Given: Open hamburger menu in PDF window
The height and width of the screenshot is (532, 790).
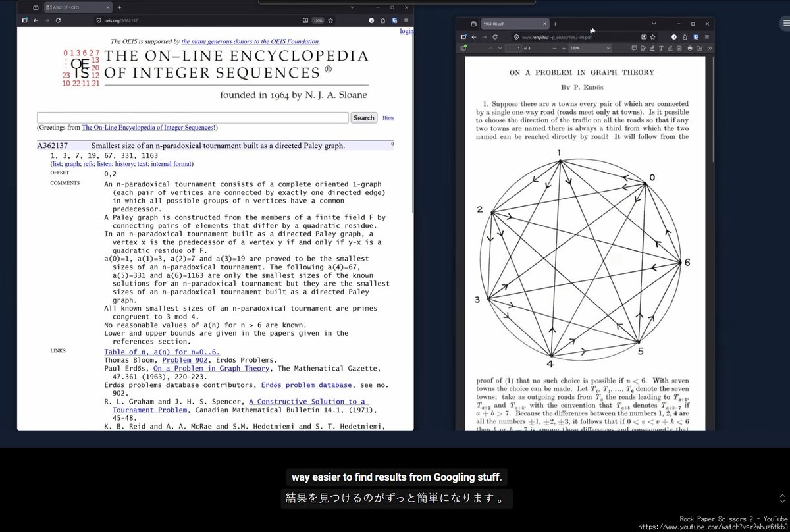Looking at the screenshot, I should (x=707, y=37).
